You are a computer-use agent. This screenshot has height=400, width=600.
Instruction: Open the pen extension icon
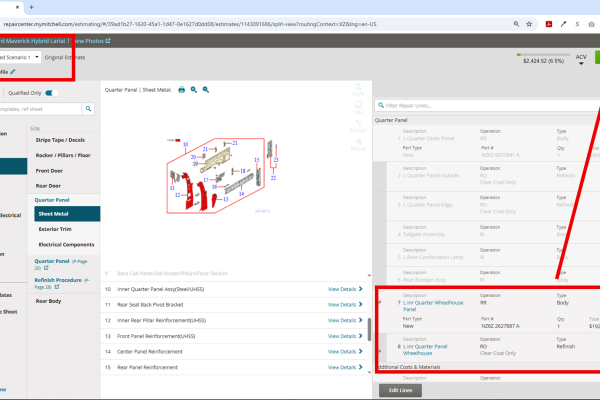[563, 24]
